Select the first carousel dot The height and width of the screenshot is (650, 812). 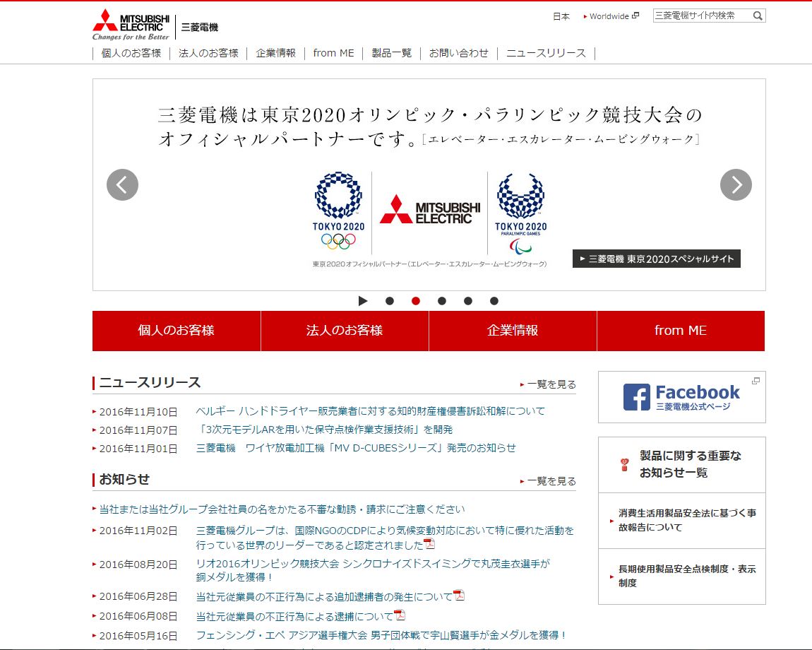(x=390, y=301)
